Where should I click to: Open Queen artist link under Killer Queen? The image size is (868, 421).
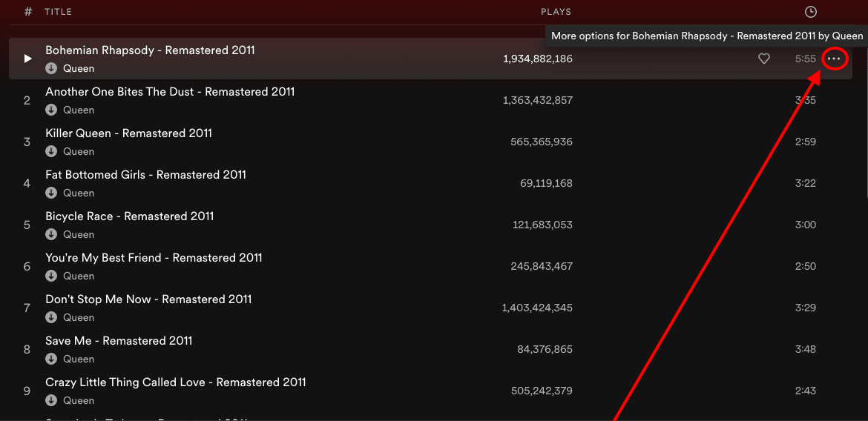(79, 152)
